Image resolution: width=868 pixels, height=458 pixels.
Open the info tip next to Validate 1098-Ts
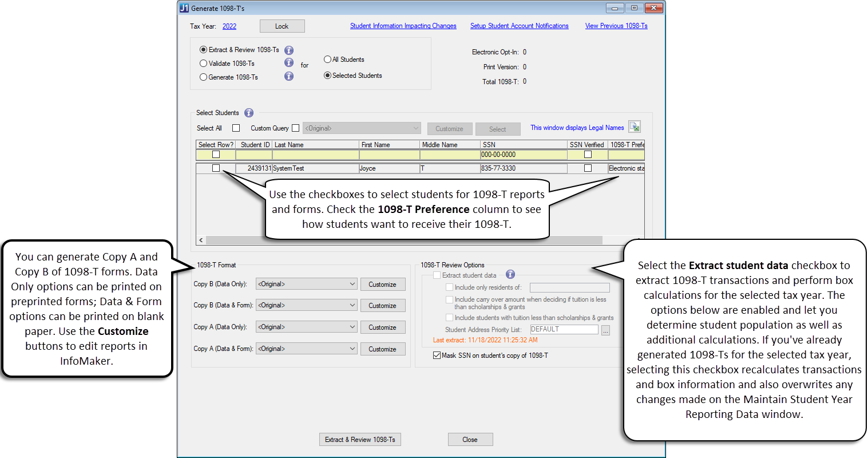tap(289, 63)
